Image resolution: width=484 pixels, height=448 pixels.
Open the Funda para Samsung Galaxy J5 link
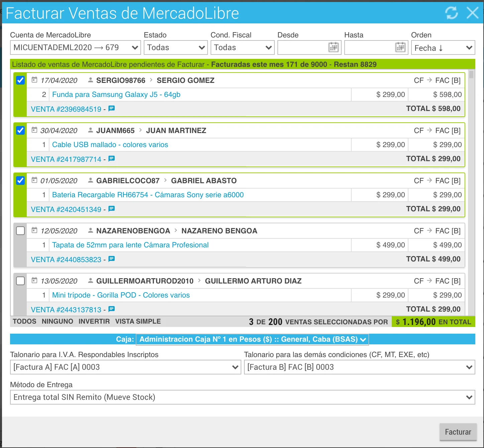click(116, 95)
